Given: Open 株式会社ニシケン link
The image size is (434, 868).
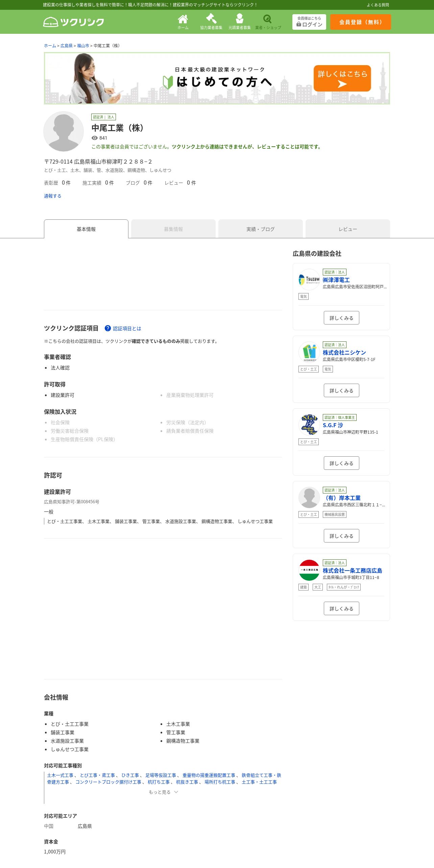Looking at the screenshot, I should pyautogui.click(x=344, y=353).
